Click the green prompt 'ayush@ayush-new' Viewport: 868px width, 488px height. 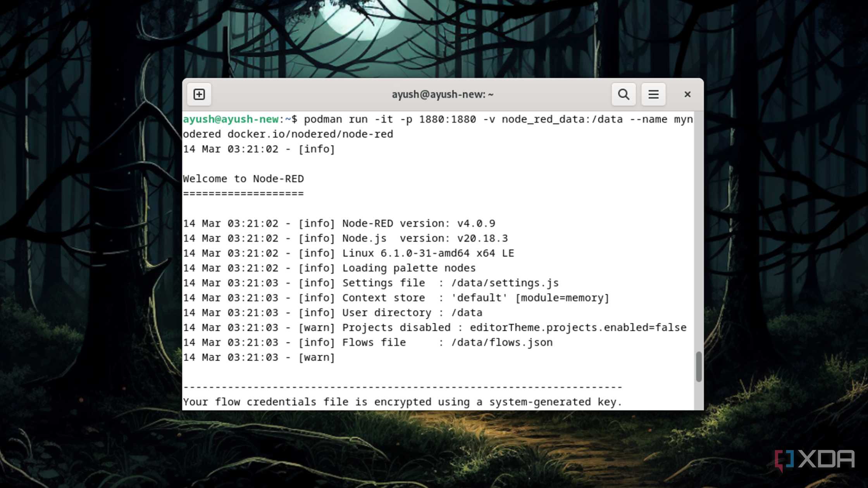(231, 119)
